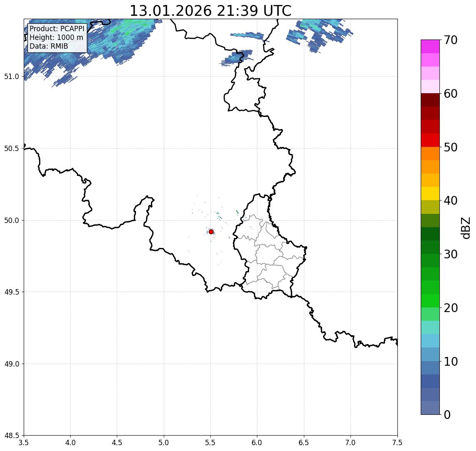This screenshot has width=476, height=451.
Task: Click the 6.5 longitude axis label
Action: click(304, 443)
